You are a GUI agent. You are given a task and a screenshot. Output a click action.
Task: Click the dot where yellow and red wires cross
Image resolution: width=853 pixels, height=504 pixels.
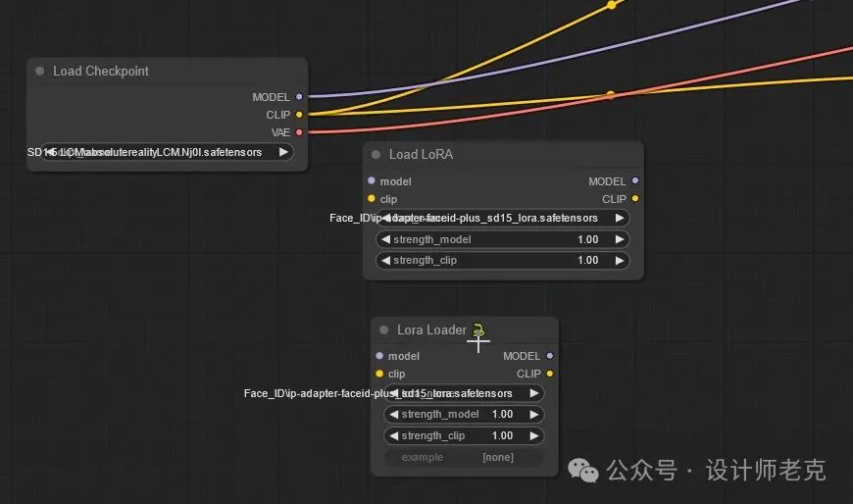pyautogui.click(x=611, y=95)
